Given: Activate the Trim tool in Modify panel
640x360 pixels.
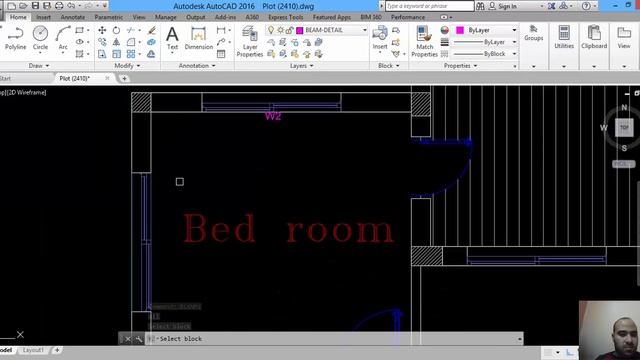Looking at the screenshot, I should pos(131,30).
